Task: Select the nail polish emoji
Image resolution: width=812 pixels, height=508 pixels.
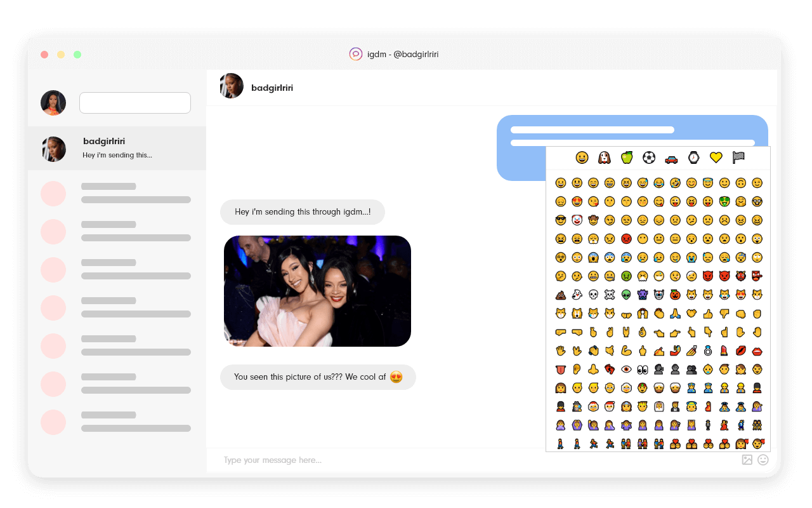Action: coord(691,350)
